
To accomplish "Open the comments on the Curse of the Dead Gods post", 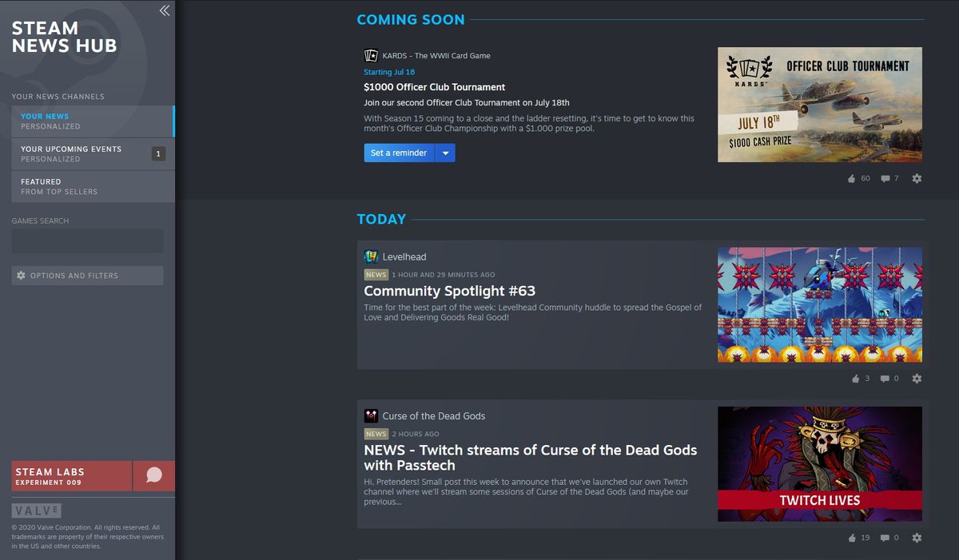I will (x=885, y=538).
